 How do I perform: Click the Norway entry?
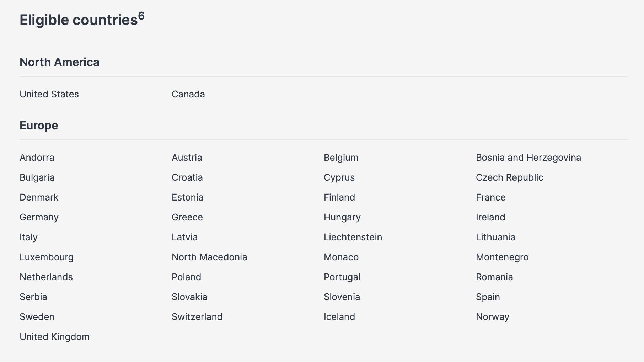492,317
